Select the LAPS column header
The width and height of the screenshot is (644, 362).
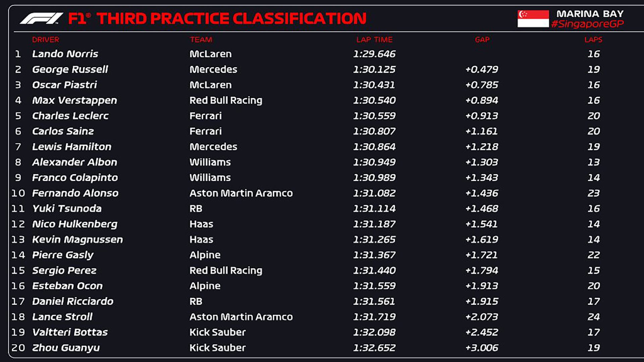593,40
